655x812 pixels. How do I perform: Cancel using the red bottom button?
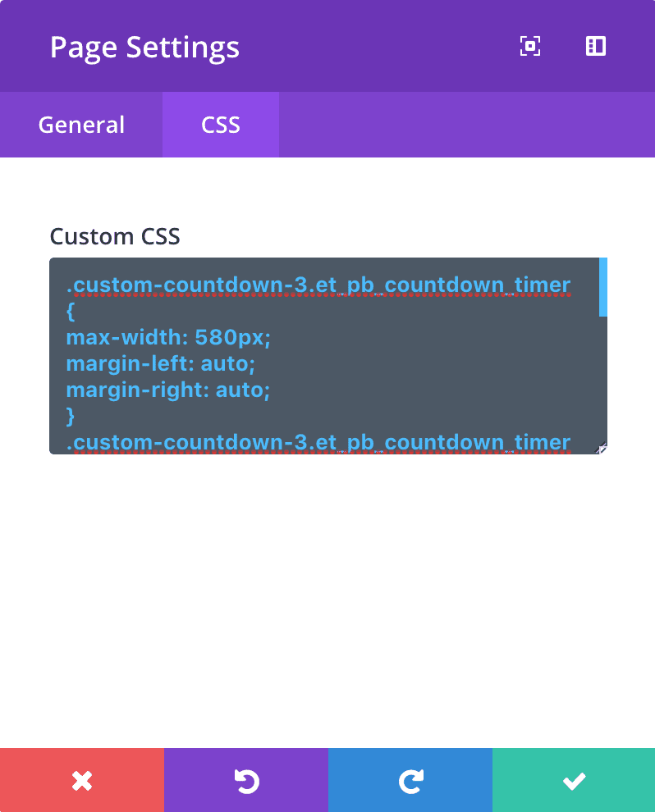pos(81,780)
